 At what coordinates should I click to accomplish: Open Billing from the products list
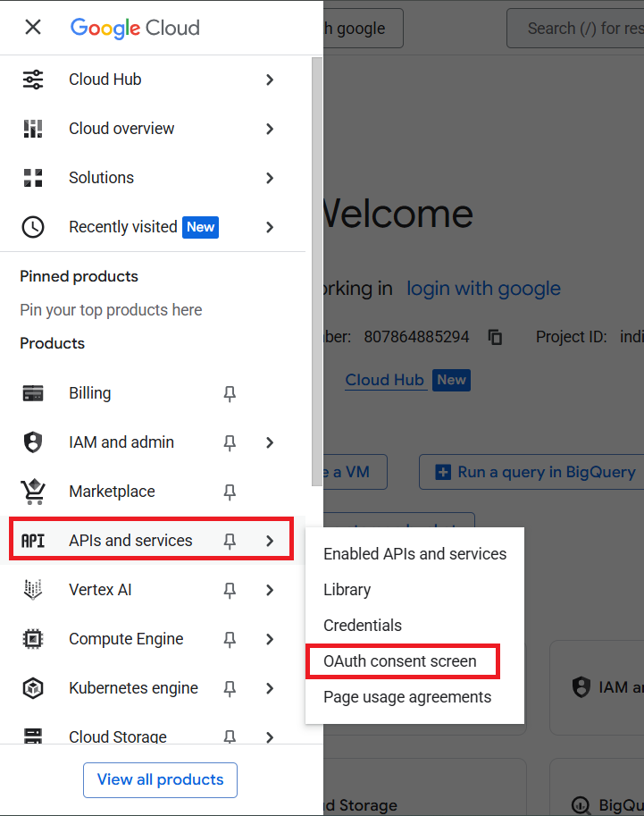90,393
